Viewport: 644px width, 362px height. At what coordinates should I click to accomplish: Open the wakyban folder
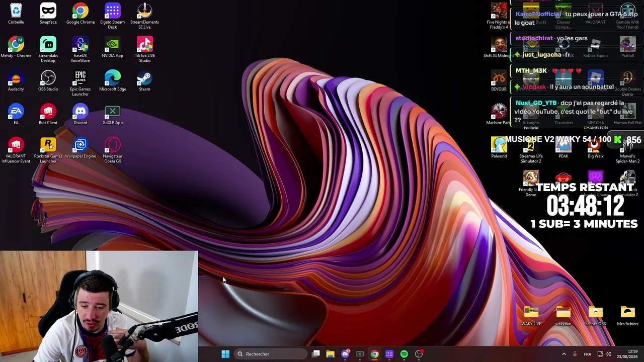[x=563, y=316]
